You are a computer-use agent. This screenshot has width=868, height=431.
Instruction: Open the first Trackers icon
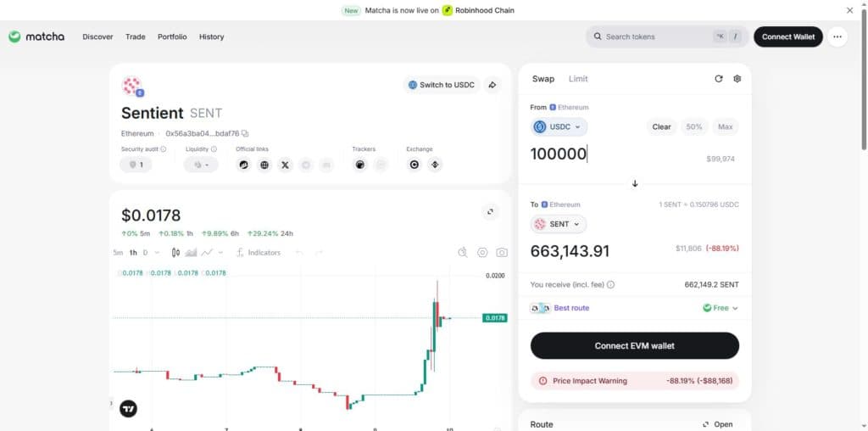tap(359, 165)
